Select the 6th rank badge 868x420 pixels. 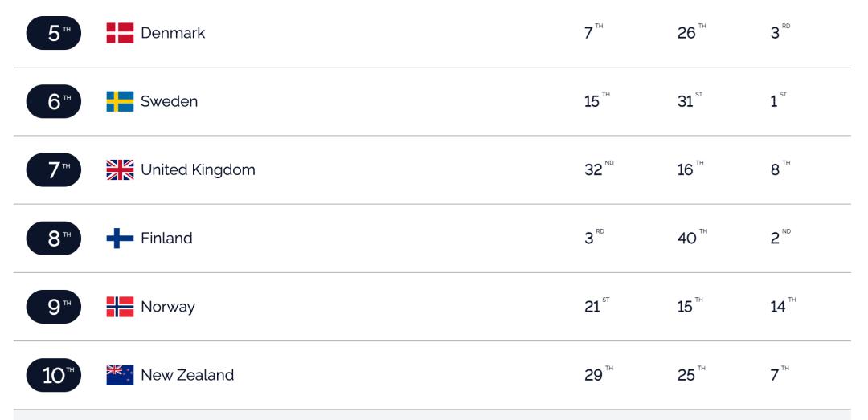pyautogui.click(x=54, y=101)
